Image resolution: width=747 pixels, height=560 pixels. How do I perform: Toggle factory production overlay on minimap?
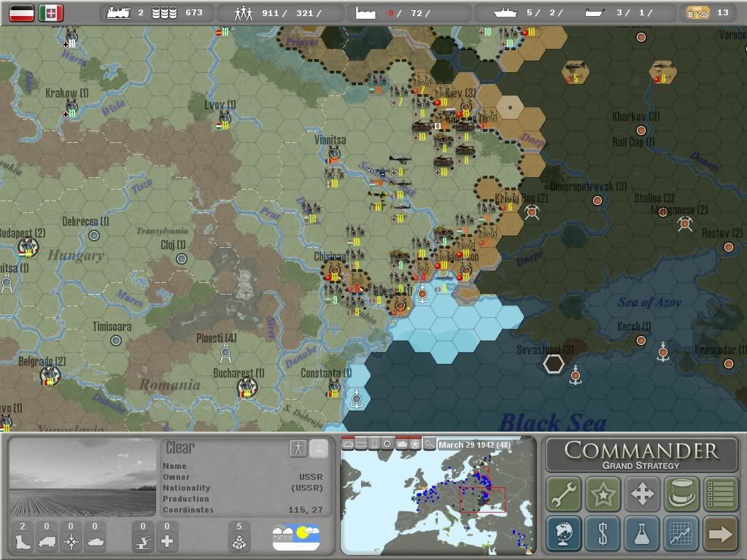point(361,444)
